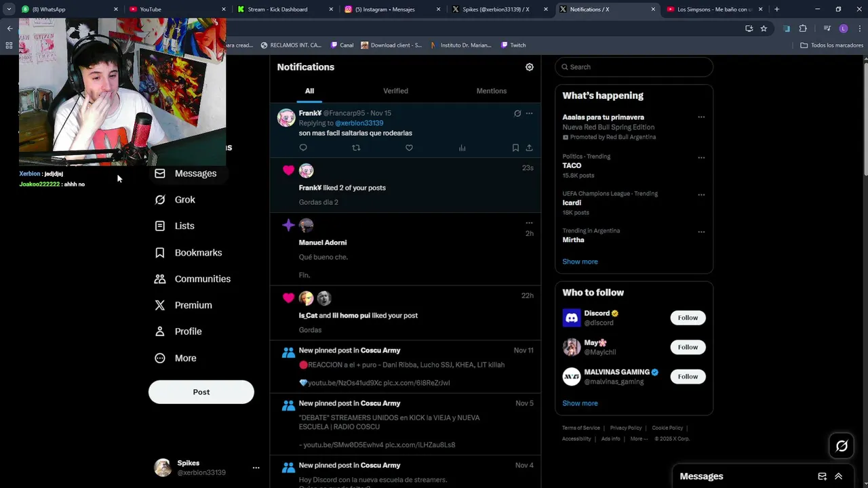Click the Post button
The height and width of the screenshot is (488, 868).
click(x=201, y=392)
